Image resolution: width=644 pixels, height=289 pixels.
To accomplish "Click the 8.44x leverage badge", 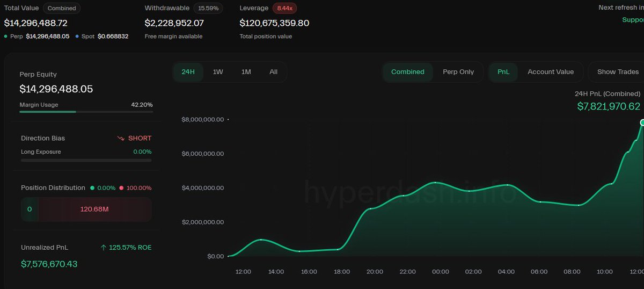I will click(x=285, y=8).
